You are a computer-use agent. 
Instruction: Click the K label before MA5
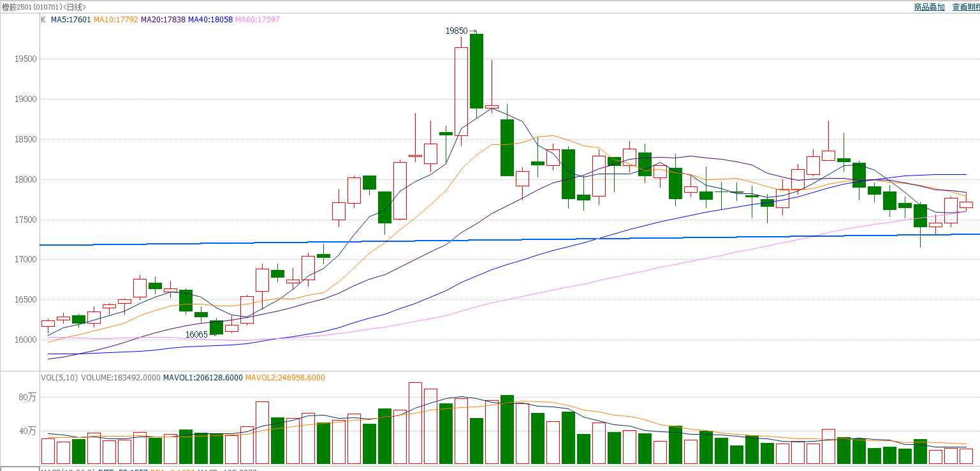(x=43, y=20)
